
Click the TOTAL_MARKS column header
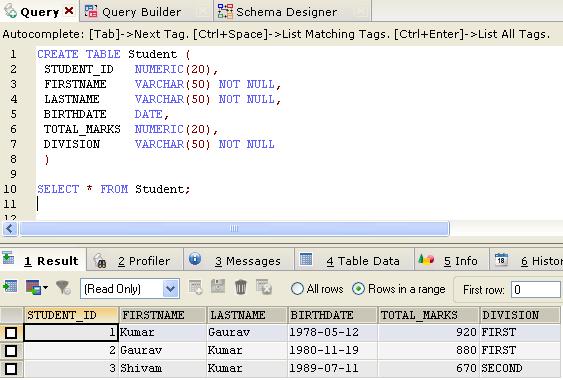[x=429, y=315]
